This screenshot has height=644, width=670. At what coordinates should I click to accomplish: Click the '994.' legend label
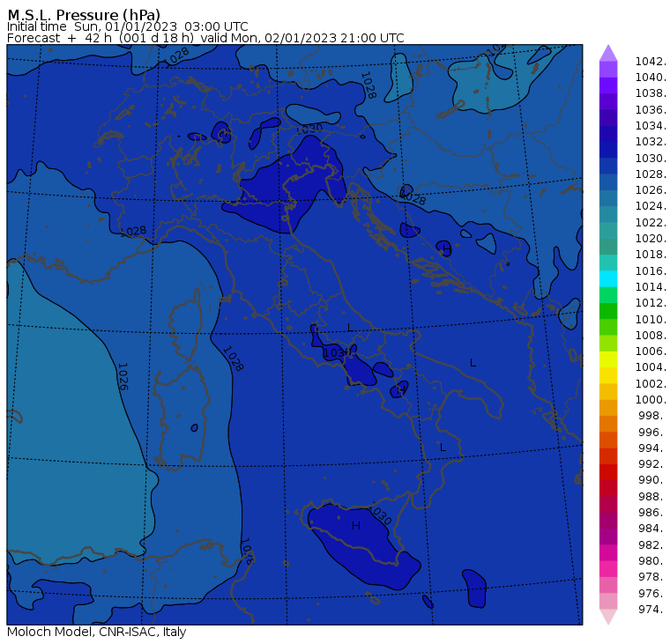652,448
